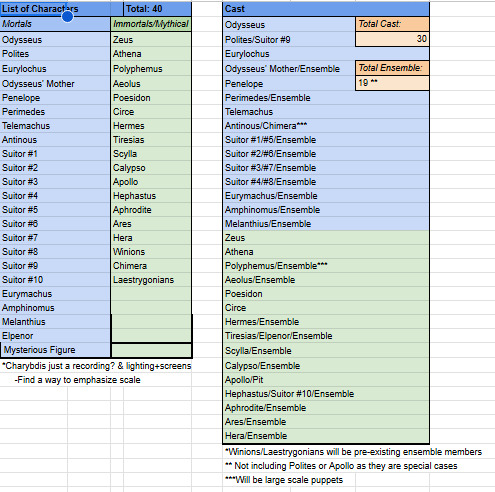
Task: Click the 'Eurymachus' Mortals cell
Action: coord(55,294)
